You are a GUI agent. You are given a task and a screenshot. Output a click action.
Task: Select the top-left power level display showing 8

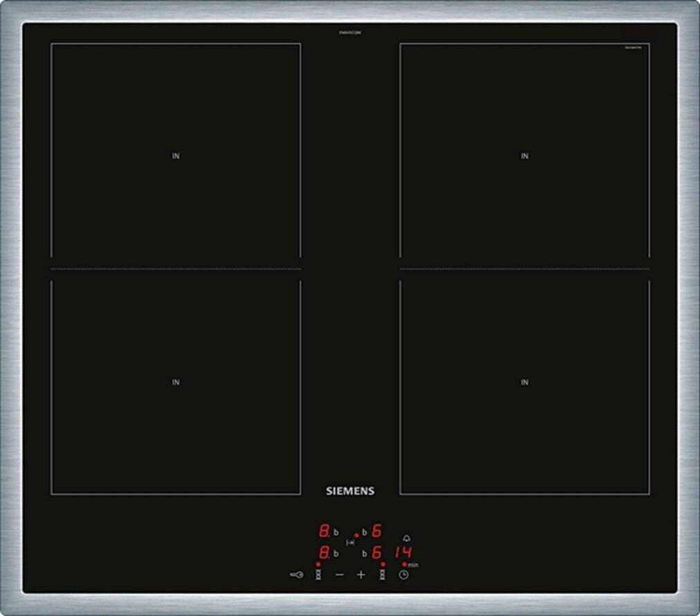pos(323,532)
